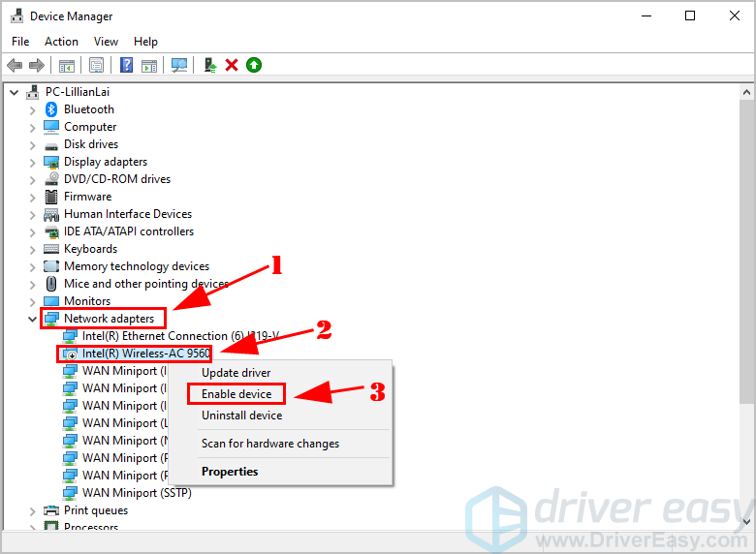Open the Action menu
Screen dimensions: 756x554
point(61,42)
